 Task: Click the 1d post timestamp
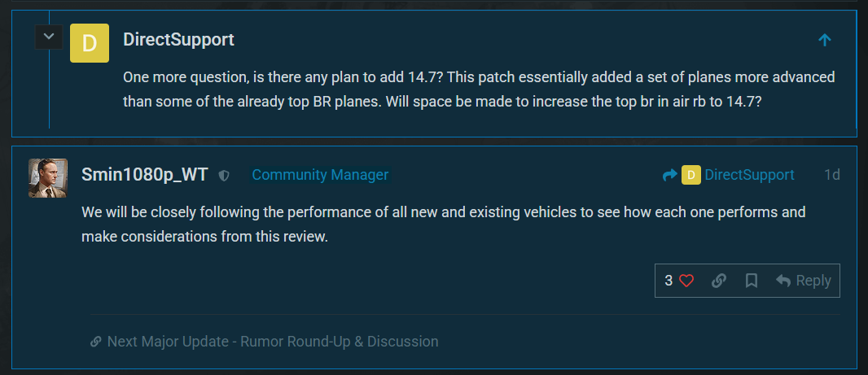click(831, 175)
